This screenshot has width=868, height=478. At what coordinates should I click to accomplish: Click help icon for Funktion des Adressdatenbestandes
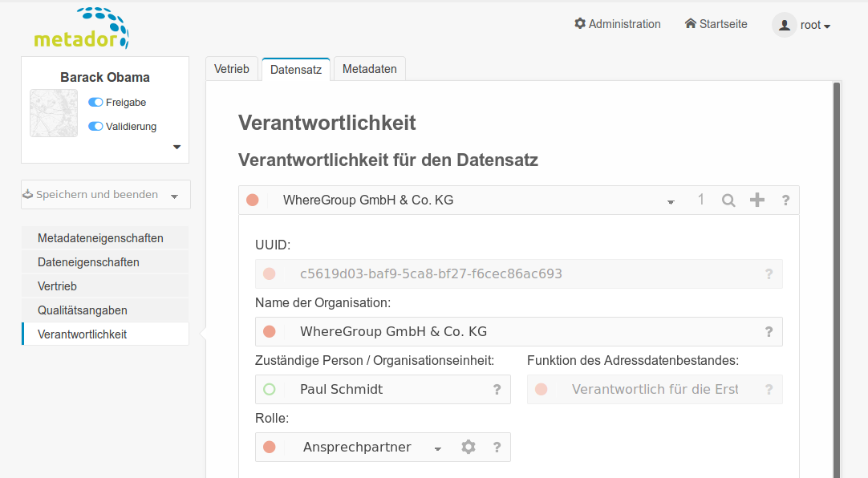pos(769,390)
